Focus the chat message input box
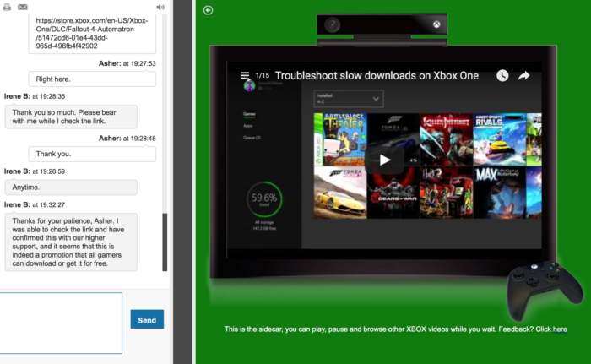Screen dimensions: 591x364 pos(61,323)
